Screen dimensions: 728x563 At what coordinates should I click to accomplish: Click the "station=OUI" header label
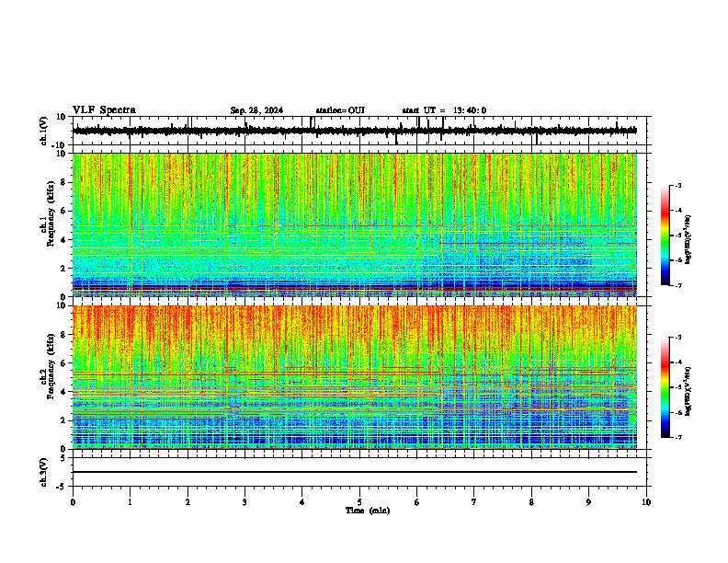click(x=340, y=110)
